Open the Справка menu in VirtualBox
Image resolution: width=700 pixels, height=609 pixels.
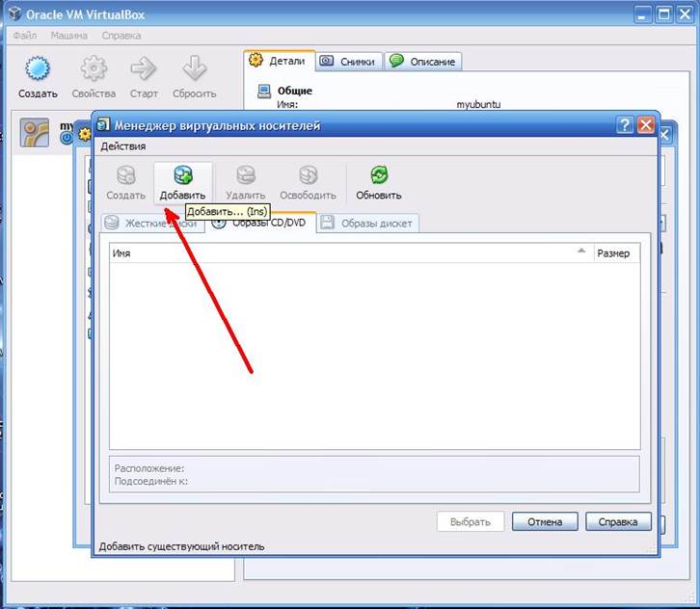click(121, 36)
